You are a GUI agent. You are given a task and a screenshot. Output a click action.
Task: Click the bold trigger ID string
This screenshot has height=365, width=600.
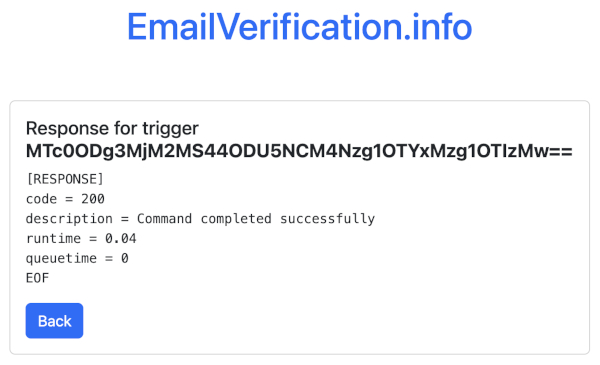point(299,151)
